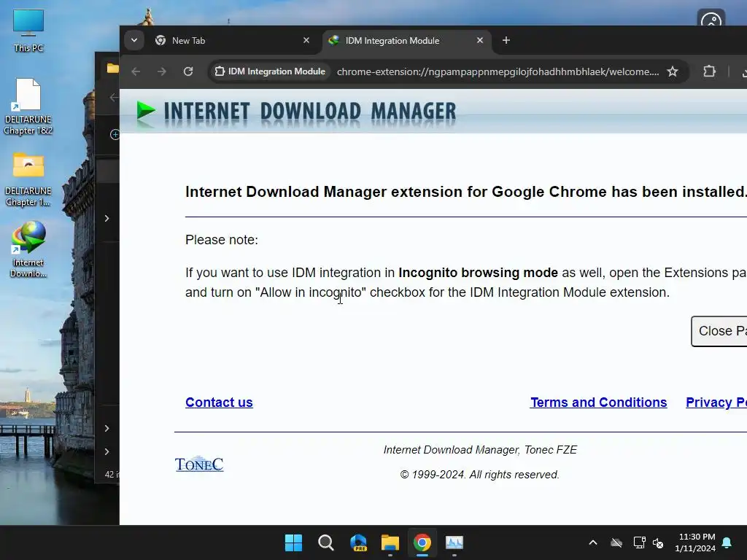Open the Terms and Conditions link
Viewport: 747px width, 560px height.
[598, 402]
